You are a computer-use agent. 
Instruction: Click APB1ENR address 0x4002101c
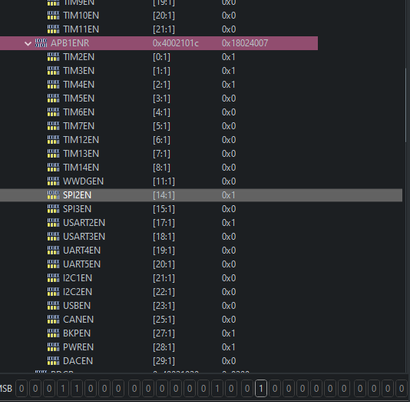coord(176,43)
